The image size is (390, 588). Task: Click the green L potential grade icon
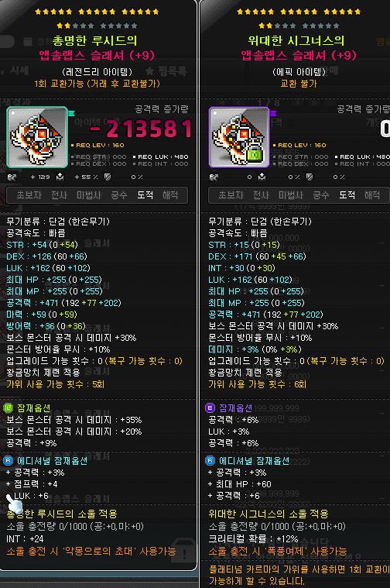click(x=9, y=408)
